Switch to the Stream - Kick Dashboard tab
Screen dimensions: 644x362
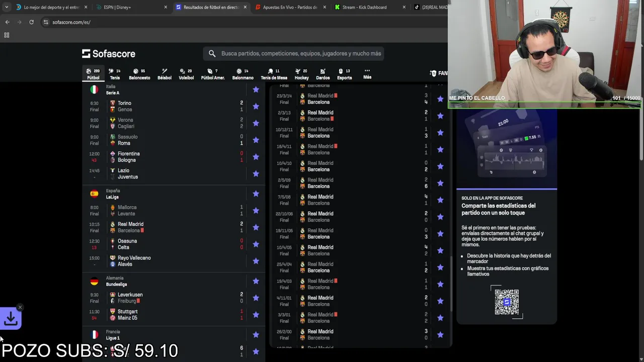click(x=370, y=7)
